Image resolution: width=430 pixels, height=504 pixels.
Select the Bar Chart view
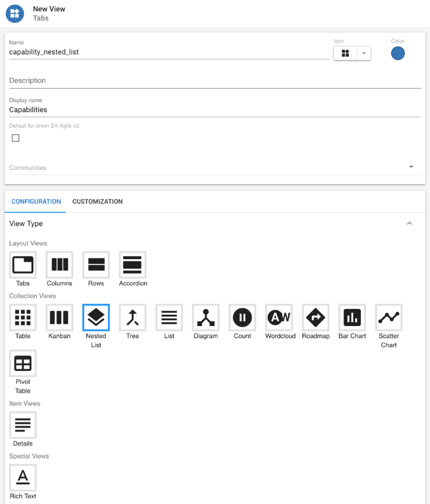(x=353, y=317)
